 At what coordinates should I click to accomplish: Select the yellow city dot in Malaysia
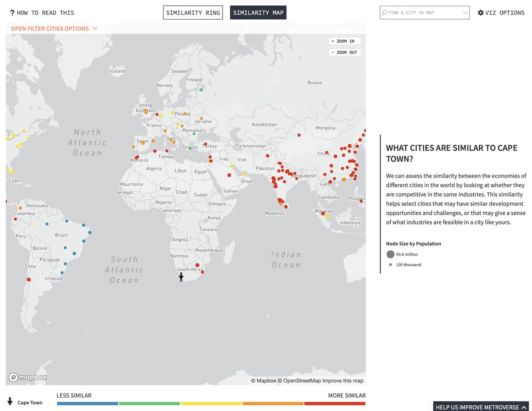tap(327, 217)
